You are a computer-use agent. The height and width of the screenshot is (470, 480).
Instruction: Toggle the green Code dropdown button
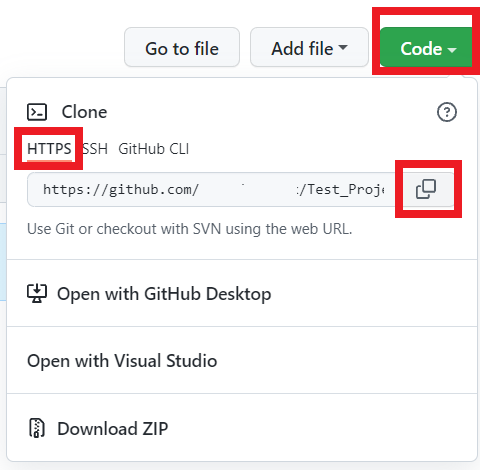tap(427, 47)
